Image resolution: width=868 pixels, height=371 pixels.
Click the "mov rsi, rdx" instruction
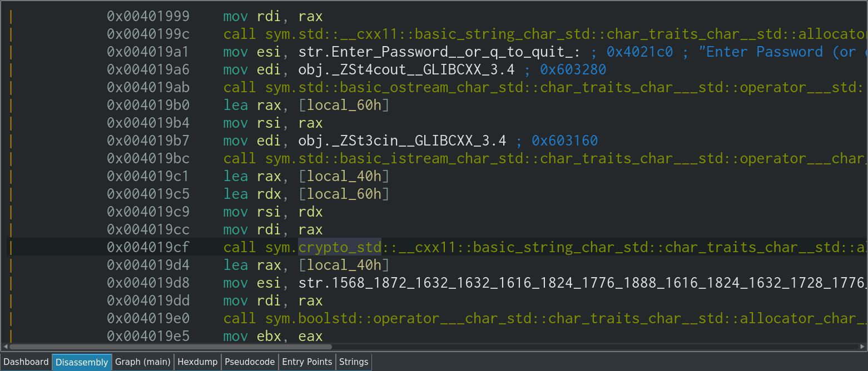[x=273, y=212]
